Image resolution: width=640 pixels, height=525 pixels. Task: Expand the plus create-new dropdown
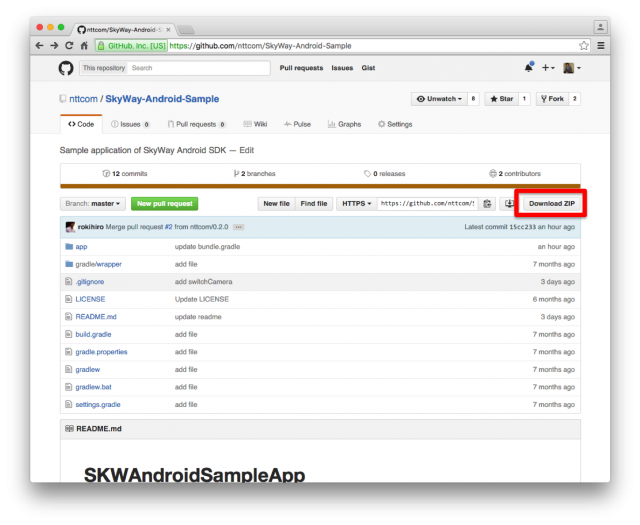(548, 68)
